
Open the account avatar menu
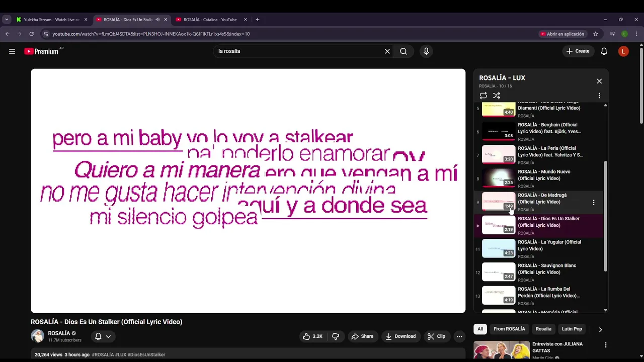[623, 51]
